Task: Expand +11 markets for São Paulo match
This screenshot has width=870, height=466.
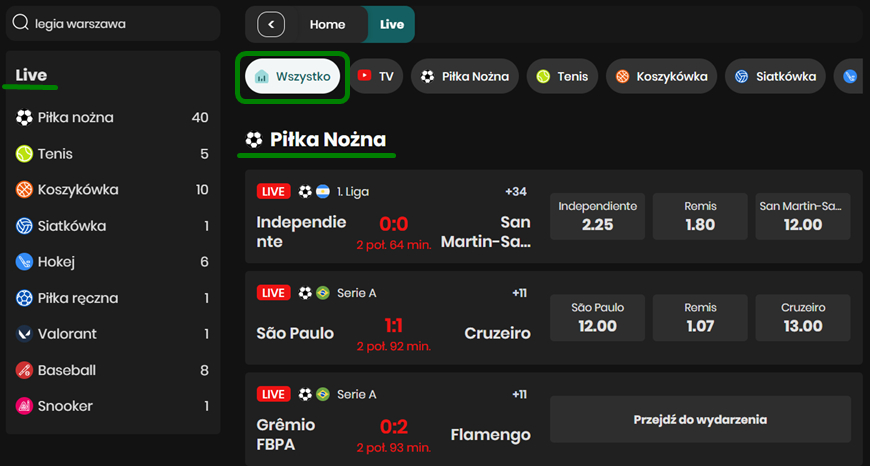Action: click(x=516, y=293)
